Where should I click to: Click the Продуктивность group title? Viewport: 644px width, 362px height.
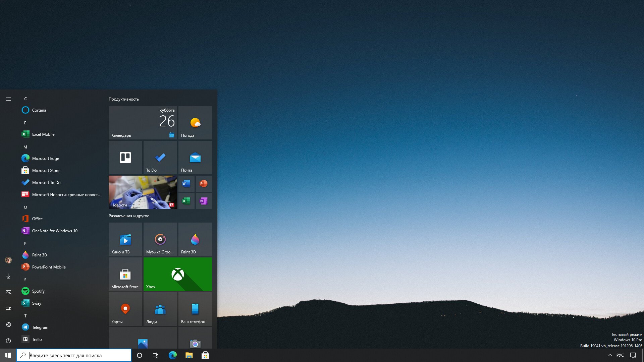tap(123, 99)
